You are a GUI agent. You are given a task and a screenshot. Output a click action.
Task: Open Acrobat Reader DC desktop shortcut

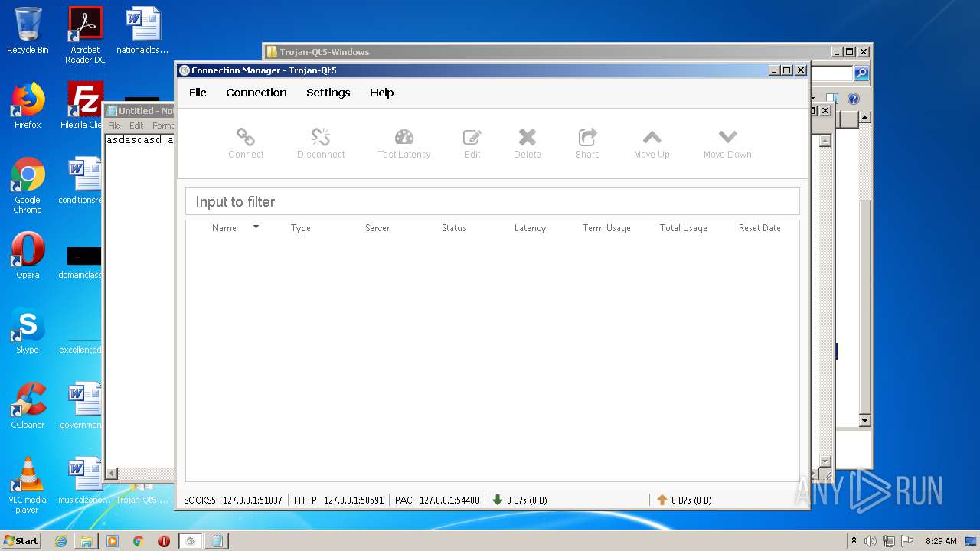[x=85, y=35]
